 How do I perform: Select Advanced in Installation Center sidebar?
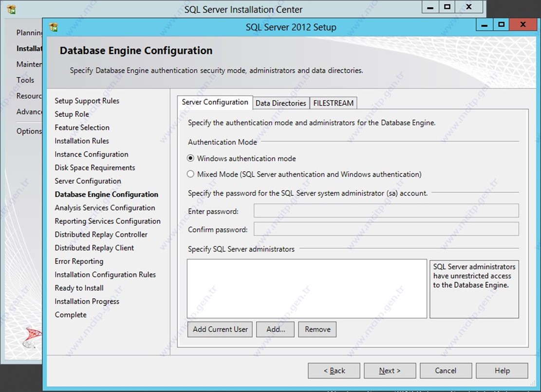coord(29,112)
